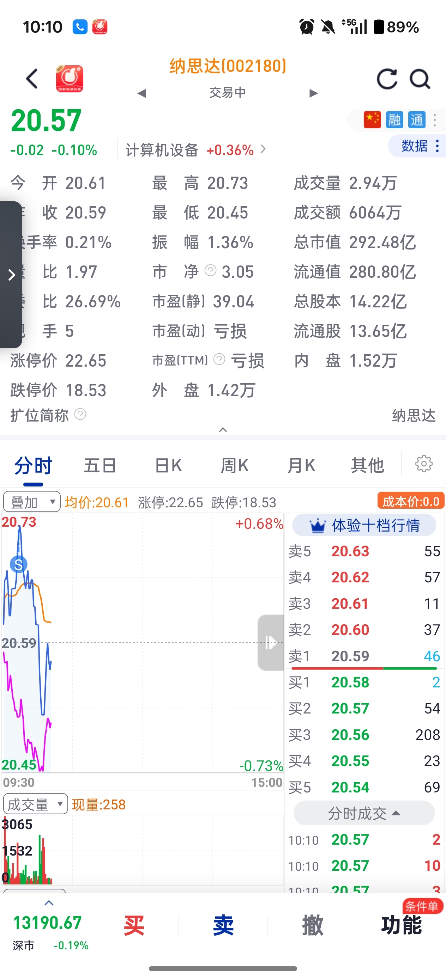
Task: Tap the crown icon in level-2 banner
Action: 318,526
